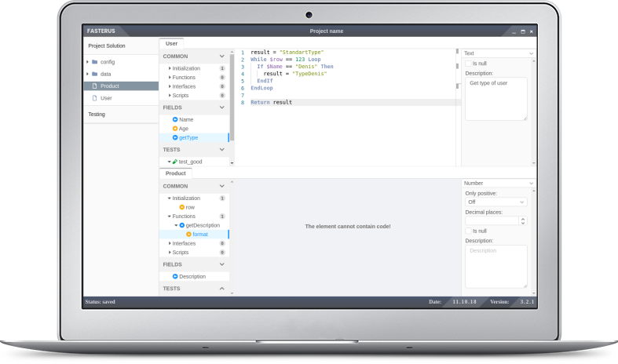Select the Name field icon
The image size is (618, 364).
pyautogui.click(x=175, y=119)
